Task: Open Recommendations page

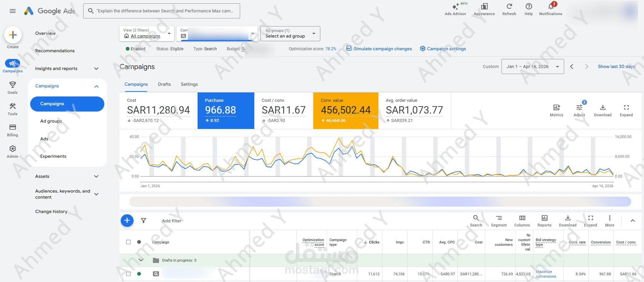Action: coord(55,51)
